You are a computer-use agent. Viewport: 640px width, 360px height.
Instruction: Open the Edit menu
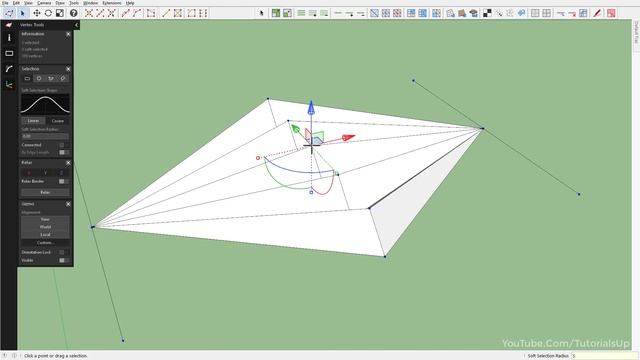coord(16,3)
